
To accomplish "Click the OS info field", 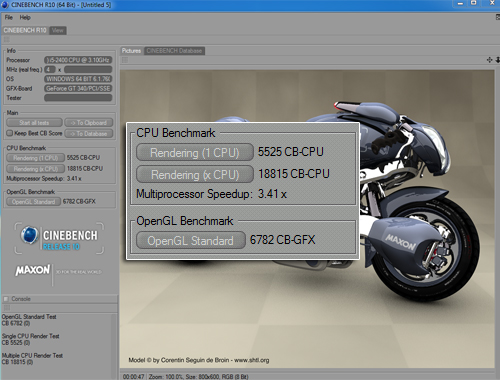I will click(x=78, y=79).
